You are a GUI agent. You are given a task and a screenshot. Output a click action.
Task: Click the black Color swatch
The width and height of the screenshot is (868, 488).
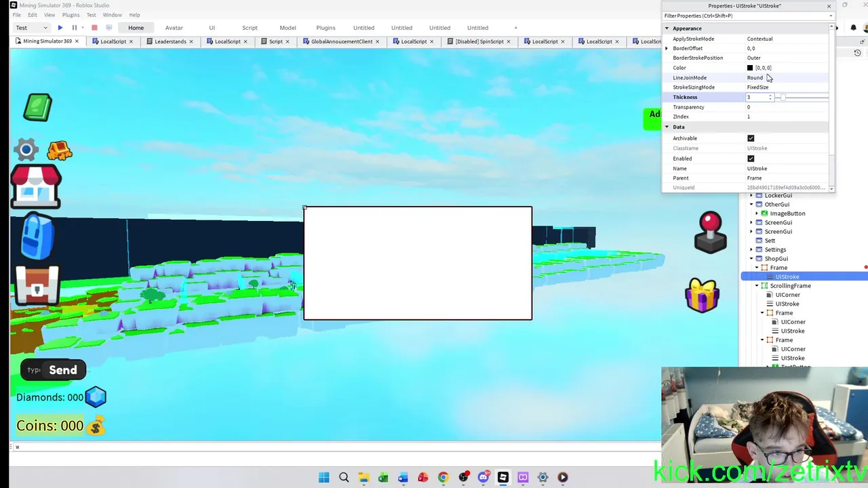pos(750,68)
